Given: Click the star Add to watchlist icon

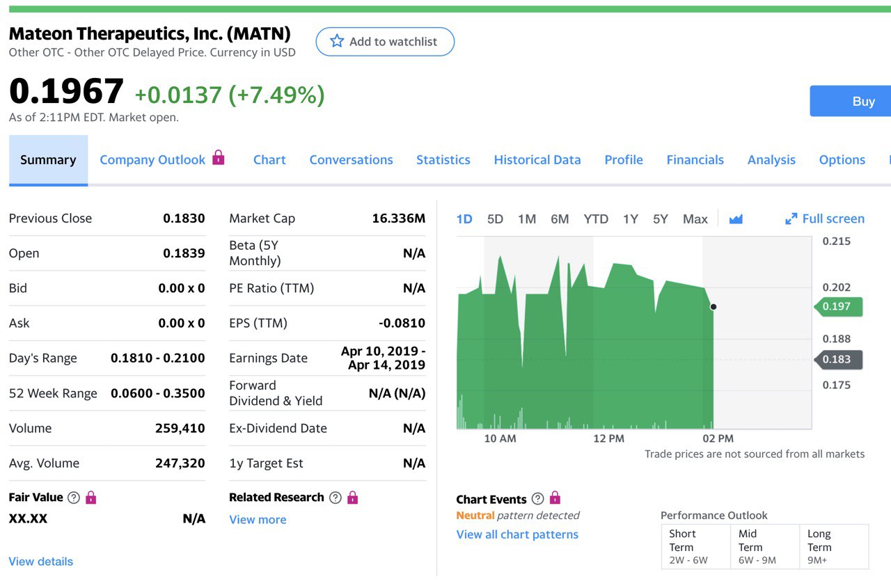Looking at the screenshot, I should (x=338, y=42).
